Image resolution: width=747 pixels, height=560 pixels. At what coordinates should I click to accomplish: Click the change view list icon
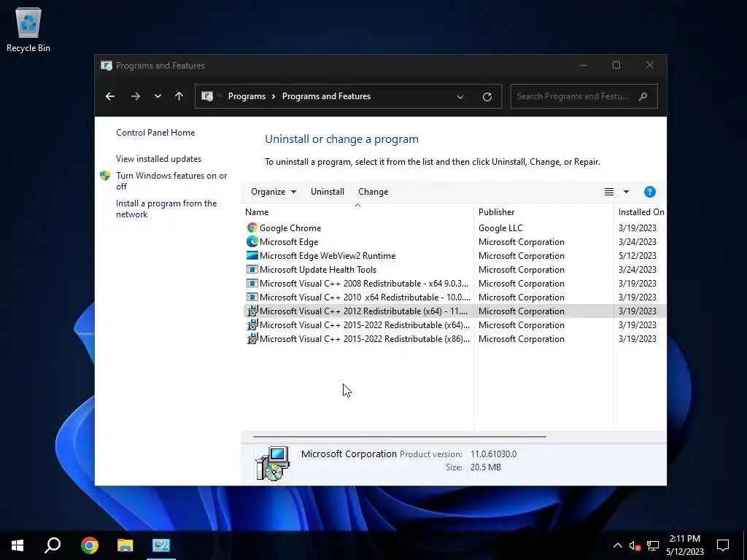609,192
